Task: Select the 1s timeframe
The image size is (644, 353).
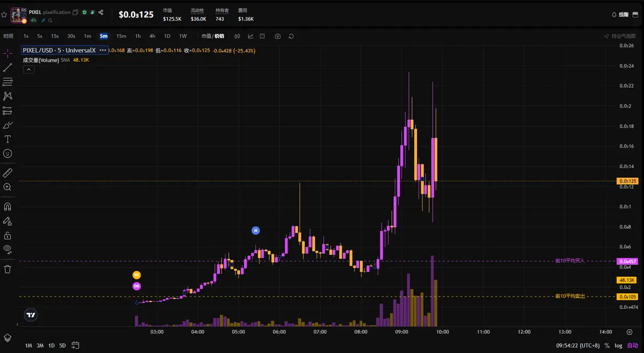Action: (x=26, y=36)
